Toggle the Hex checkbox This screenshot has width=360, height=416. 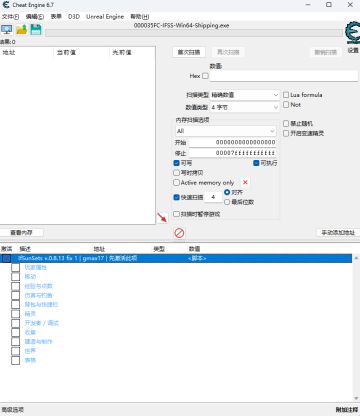(206, 76)
